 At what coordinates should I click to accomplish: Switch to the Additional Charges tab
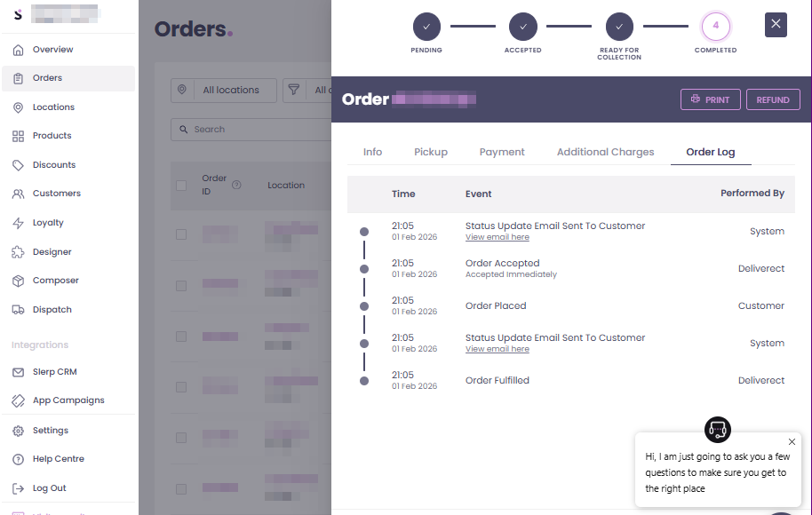[605, 152]
